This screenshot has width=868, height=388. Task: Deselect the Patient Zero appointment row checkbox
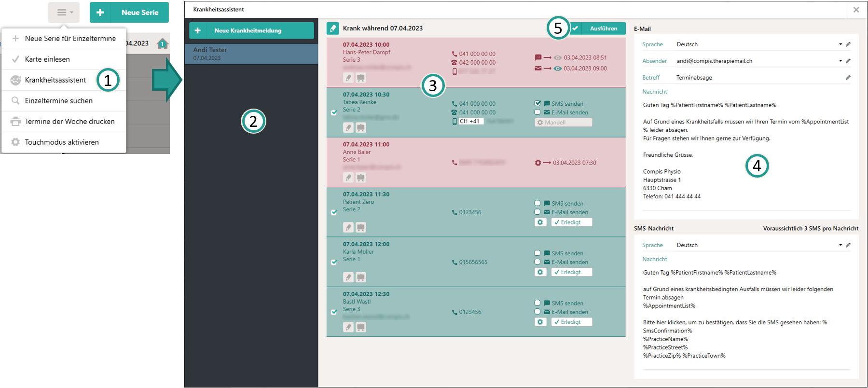click(x=334, y=212)
